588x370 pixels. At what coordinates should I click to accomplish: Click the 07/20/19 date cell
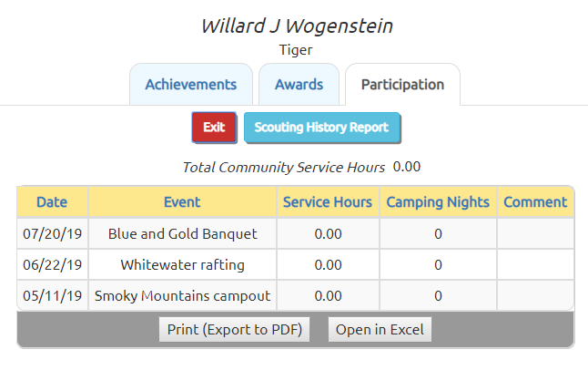click(52, 233)
